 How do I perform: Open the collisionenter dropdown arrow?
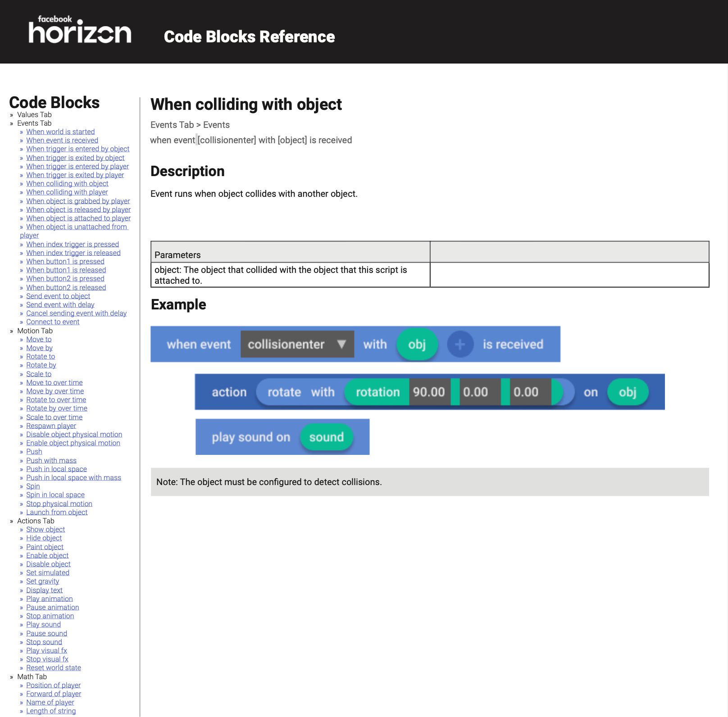[x=341, y=344]
